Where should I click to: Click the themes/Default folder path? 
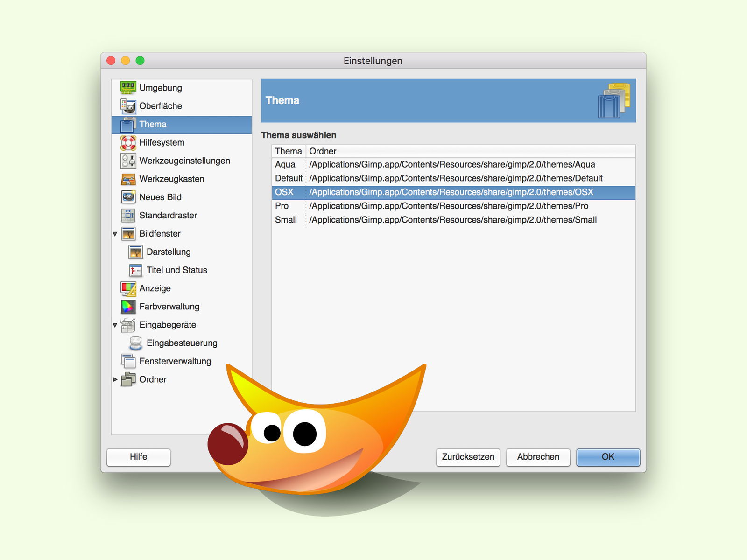point(456,178)
